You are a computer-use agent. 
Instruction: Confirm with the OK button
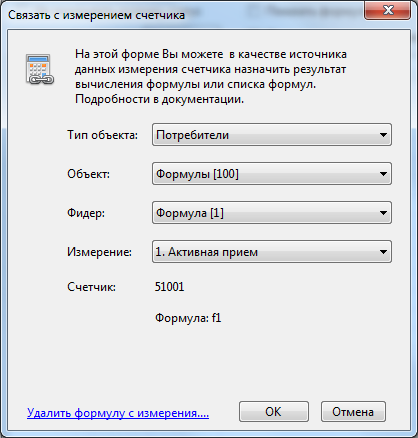pos(274,412)
